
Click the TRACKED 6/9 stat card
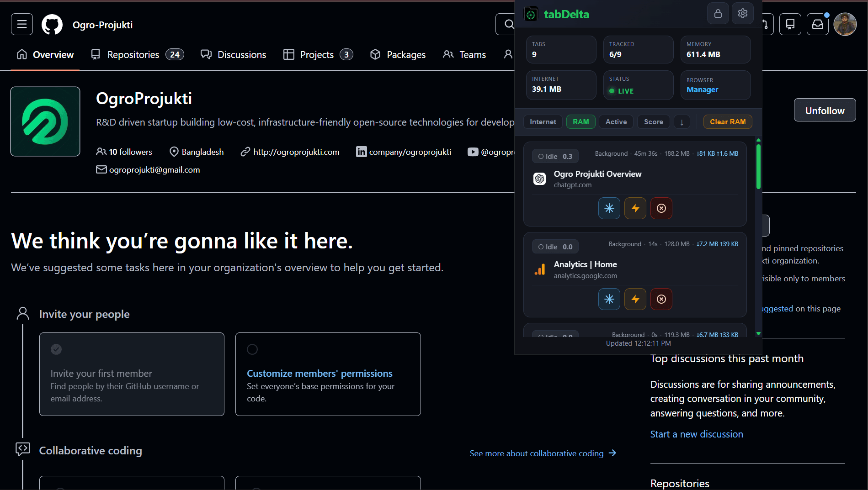coord(638,49)
